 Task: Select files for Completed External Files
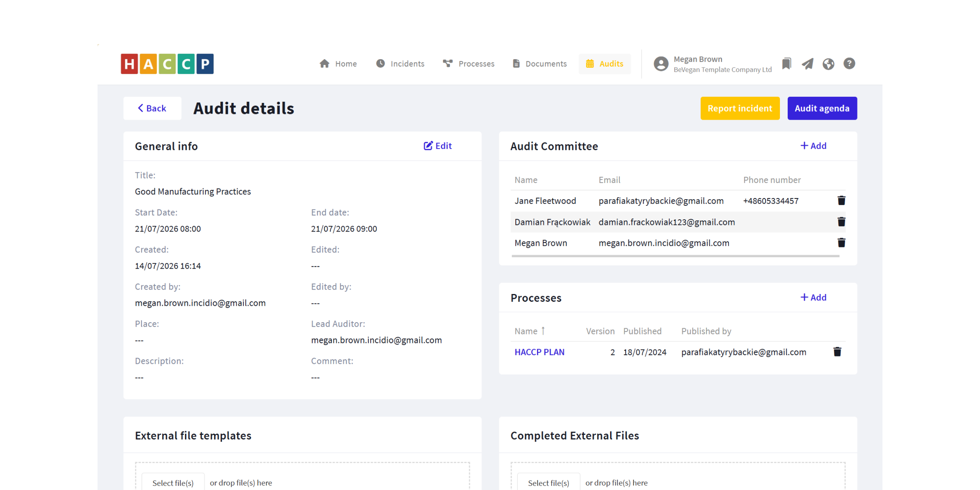tap(548, 483)
